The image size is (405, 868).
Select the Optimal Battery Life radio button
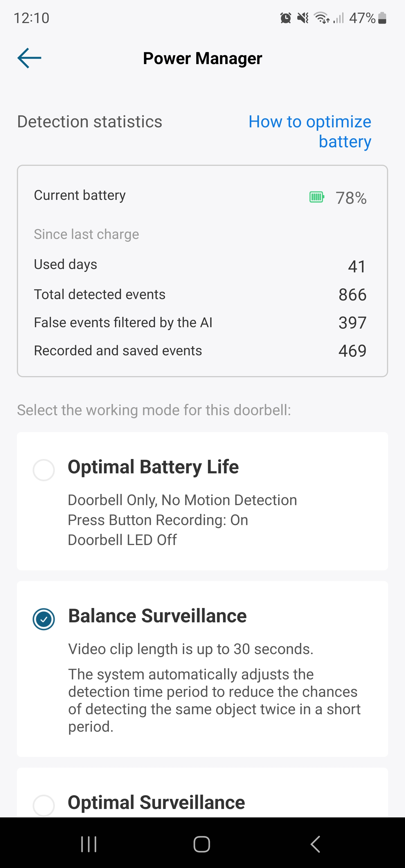click(x=44, y=470)
